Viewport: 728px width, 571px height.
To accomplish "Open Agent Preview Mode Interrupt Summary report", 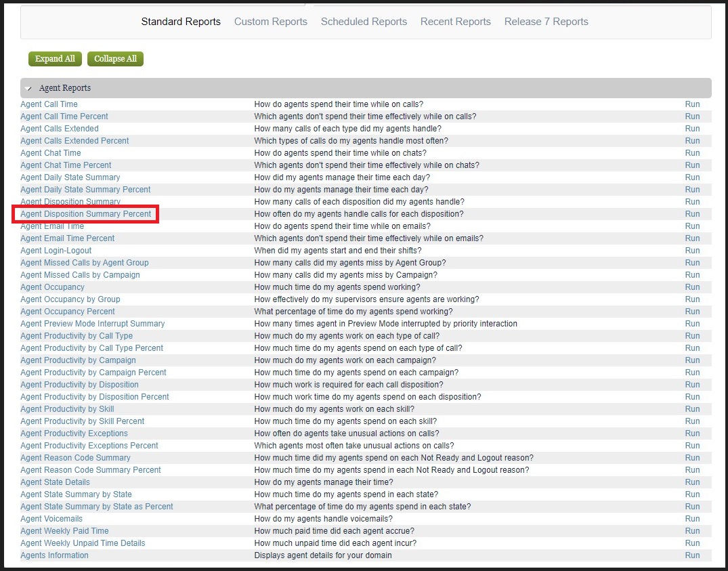I will [x=92, y=324].
